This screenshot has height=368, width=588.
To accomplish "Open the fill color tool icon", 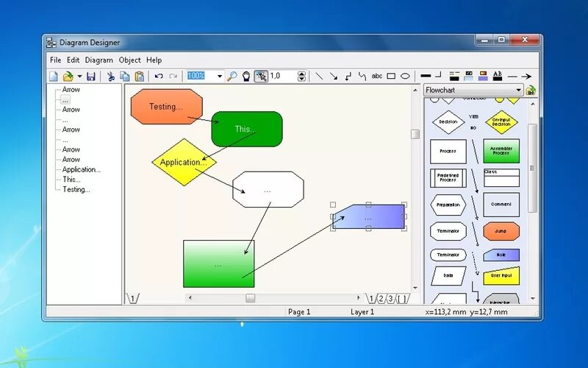I will (x=468, y=77).
